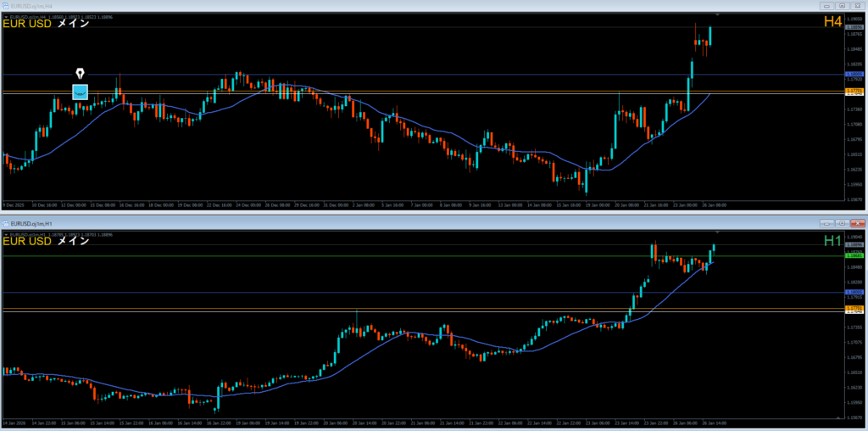
Task: Click the chart shift triangle atop H1 chart
Action: click(717, 232)
